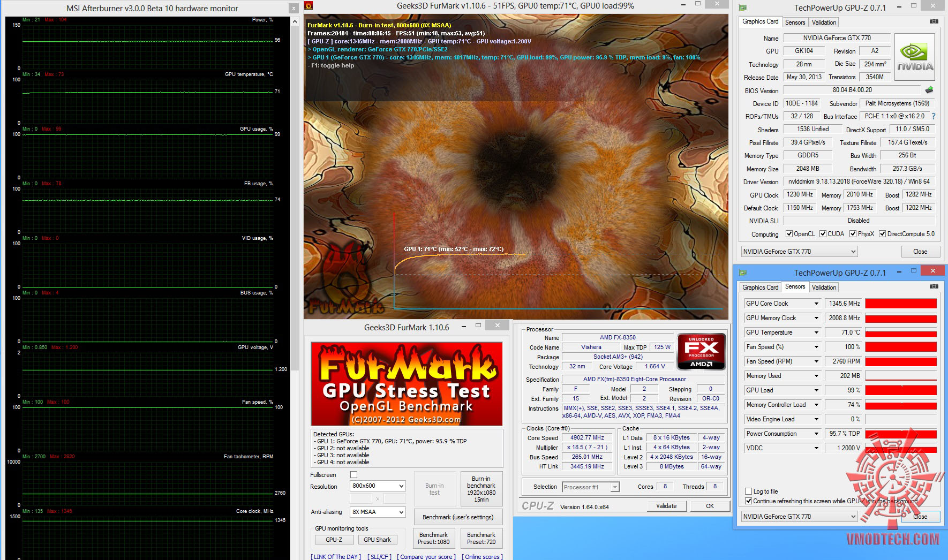Click OK in the CPU-Z window
Viewport: 948px width, 560px height.
click(710, 506)
